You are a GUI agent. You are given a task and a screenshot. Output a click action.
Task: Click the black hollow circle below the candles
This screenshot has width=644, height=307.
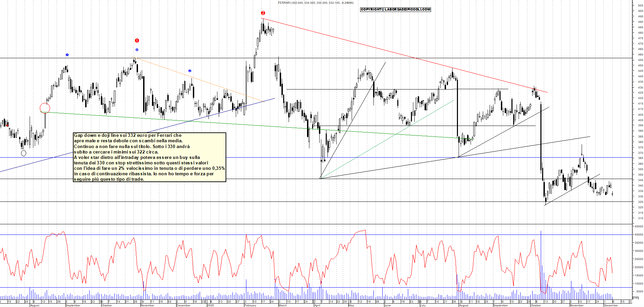coord(24,153)
